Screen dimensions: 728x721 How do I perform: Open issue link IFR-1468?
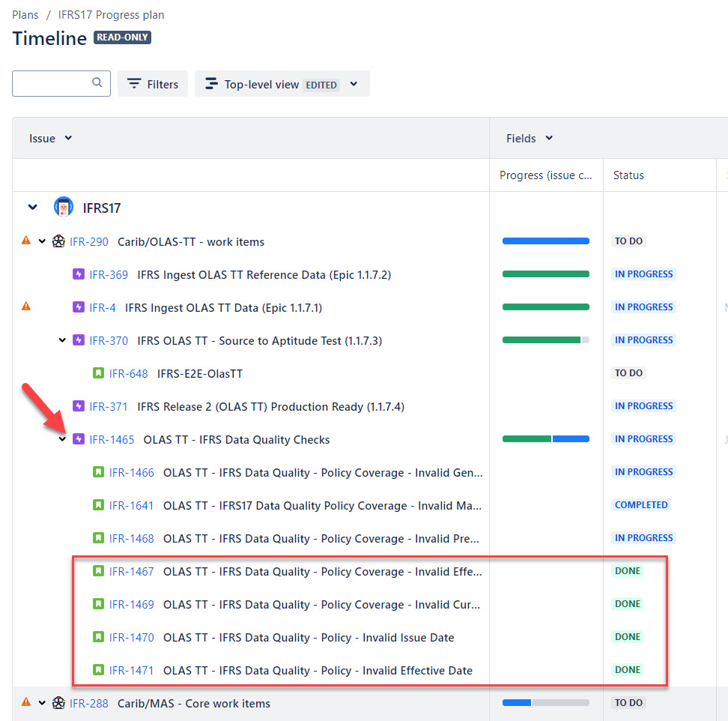tap(131, 538)
